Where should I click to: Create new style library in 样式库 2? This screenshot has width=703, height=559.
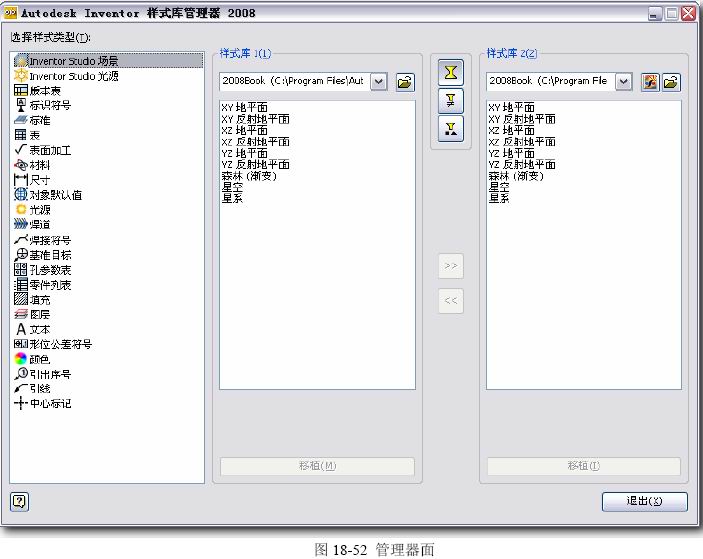(x=650, y=82)
